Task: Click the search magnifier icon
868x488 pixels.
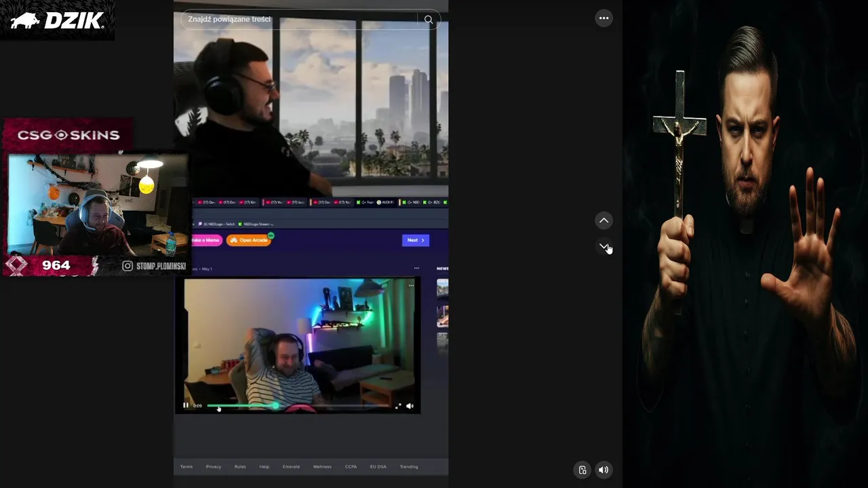Action: [429, 20]
